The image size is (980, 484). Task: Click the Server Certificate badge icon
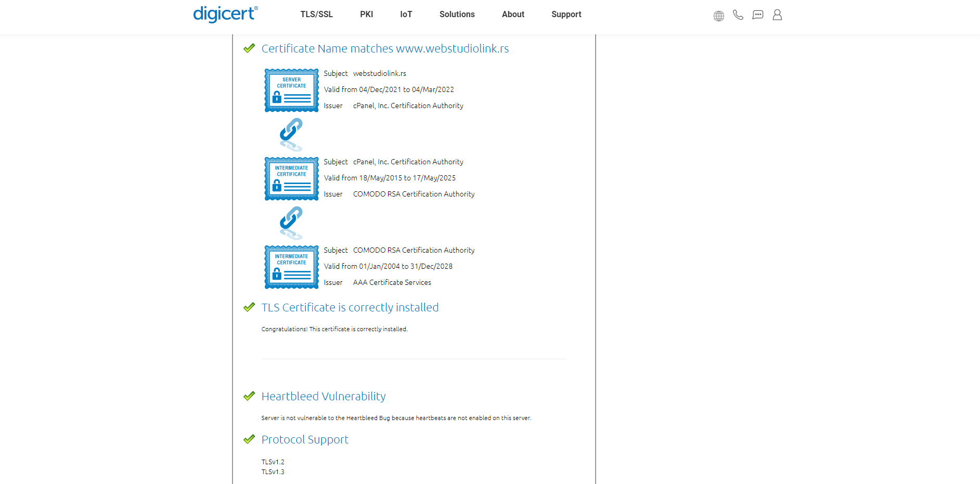(x=291, y=90)
